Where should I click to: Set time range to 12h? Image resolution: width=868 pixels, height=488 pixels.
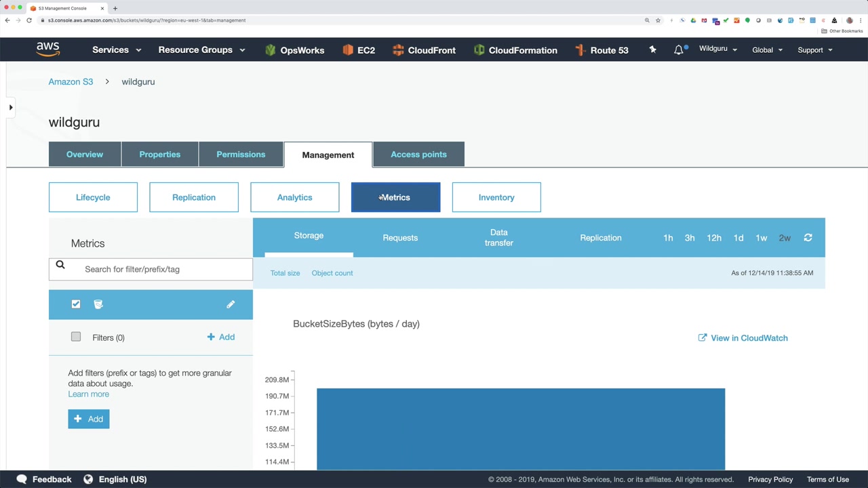pyautogui.click(x=714, y=238)
